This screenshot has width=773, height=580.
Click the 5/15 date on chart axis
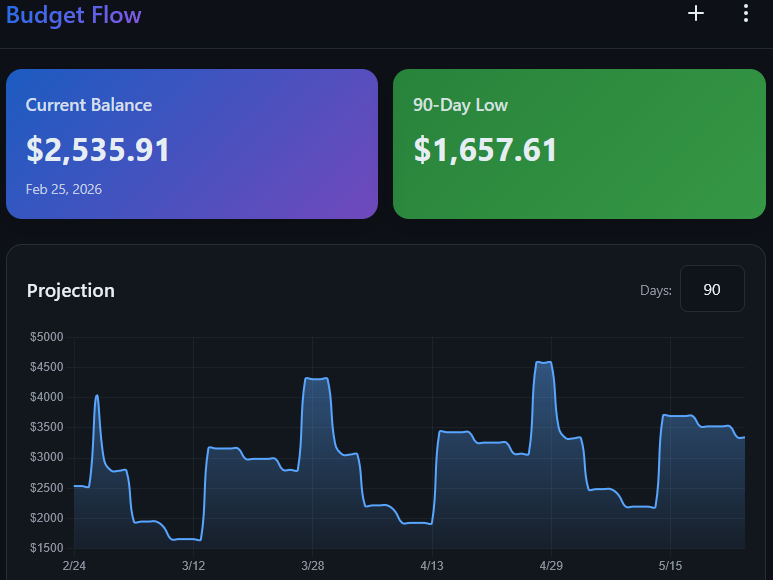click(671, 565)
